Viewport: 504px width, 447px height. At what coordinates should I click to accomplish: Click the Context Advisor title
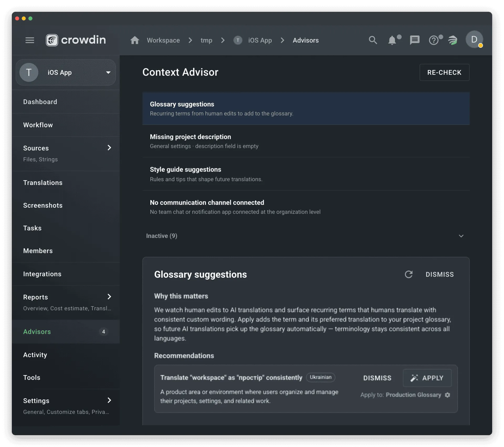point(180,72)
